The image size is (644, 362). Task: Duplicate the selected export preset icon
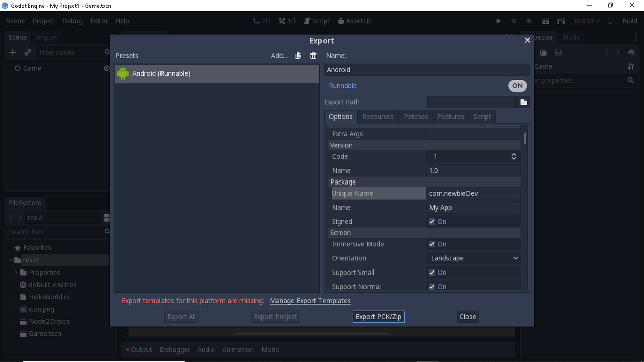[298, 56]
